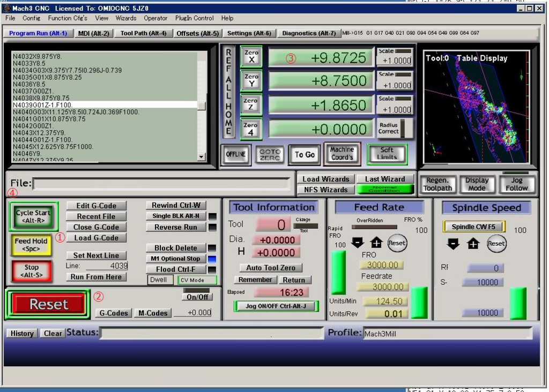Open the File menu
This screenshot has height=392, width=549.
(x=10, y=18)
